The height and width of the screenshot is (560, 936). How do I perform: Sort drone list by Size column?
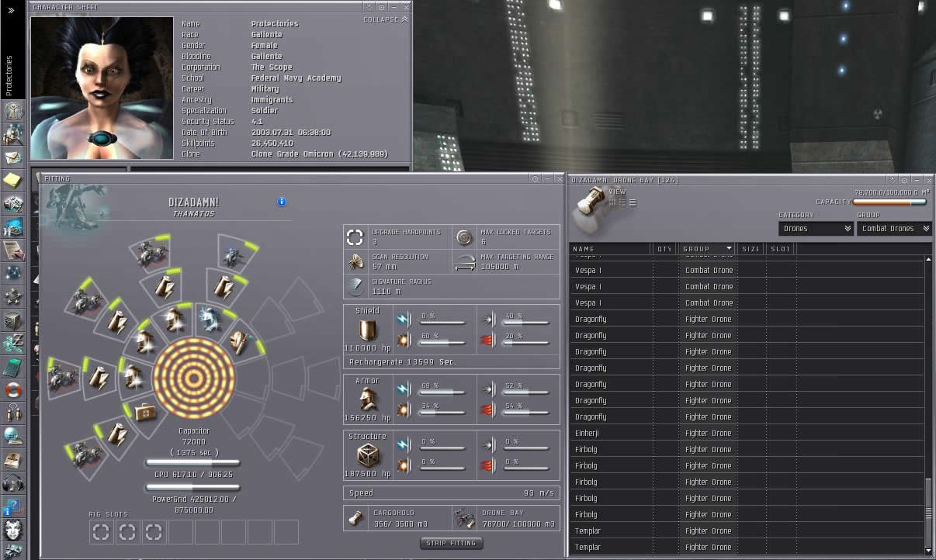click(x=751, y=249)
